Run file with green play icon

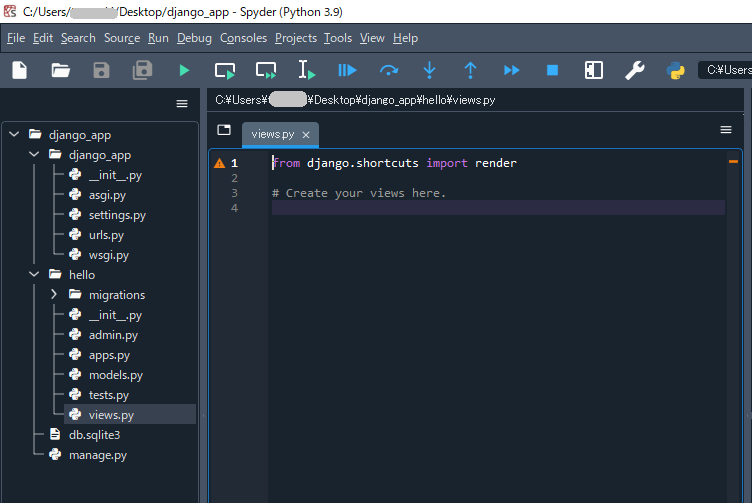tap(184, 70)
